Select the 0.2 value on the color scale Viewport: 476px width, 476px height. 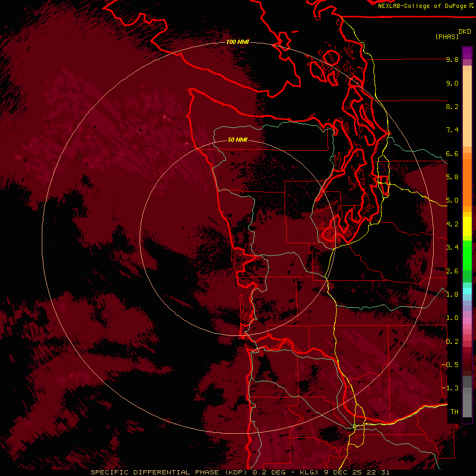click(452, 342)
